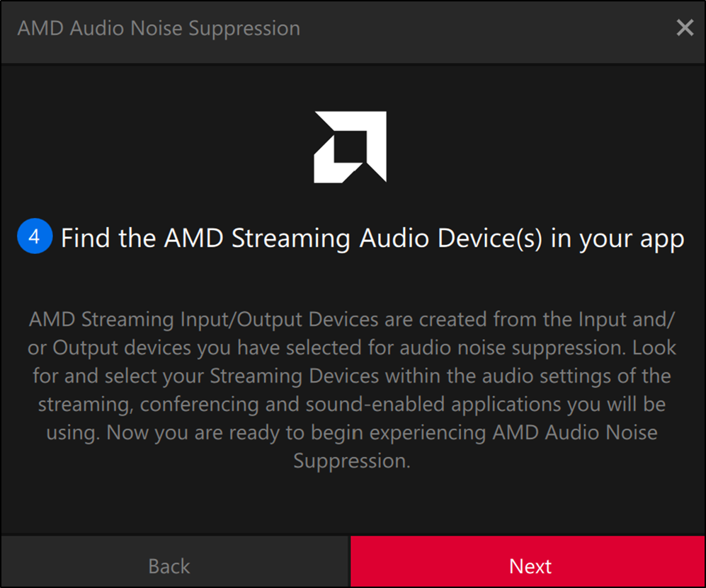The width and height of the screenshot is (706, 588).
Task: Click the phrase 'Streaming Devices' in description
Action: (x=295, y=376)
